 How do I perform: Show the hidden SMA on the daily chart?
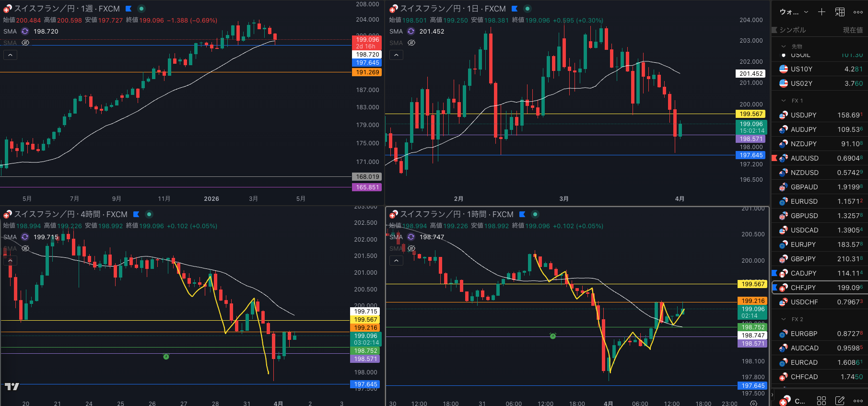411,43
